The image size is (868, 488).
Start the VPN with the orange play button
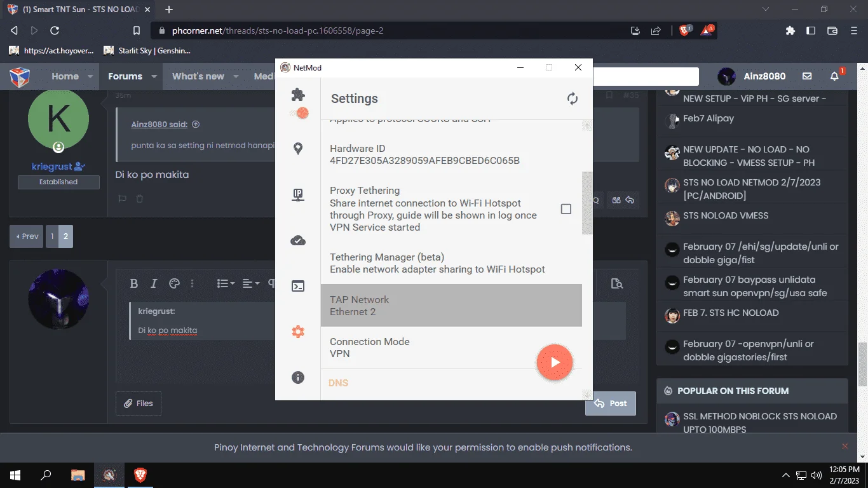(x=555, y=362)
